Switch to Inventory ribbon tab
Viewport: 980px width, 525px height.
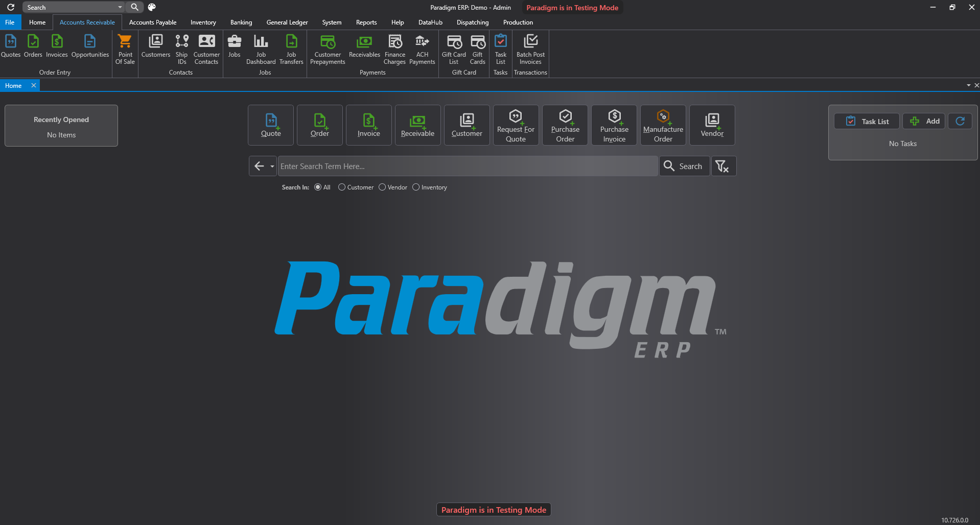pyautogui.click(x=203, y=22)
